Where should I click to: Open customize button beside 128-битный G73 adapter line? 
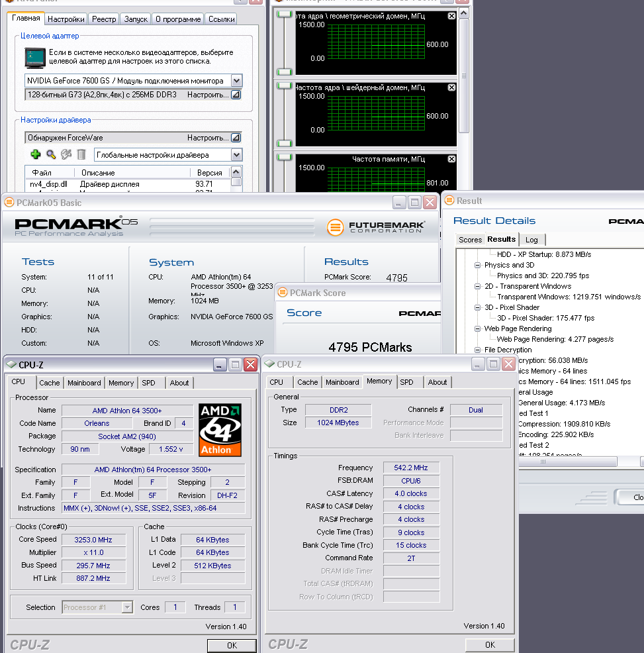click(x=236, y=95)
